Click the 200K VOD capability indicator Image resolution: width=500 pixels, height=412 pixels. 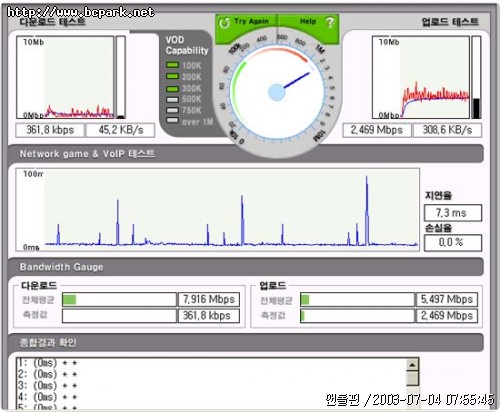point(172,76)
